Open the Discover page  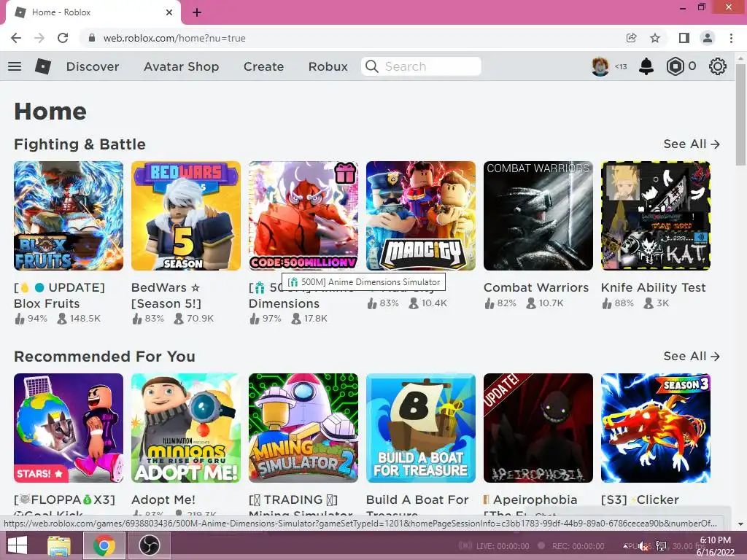pyautogui.click(x=93, y=66)
